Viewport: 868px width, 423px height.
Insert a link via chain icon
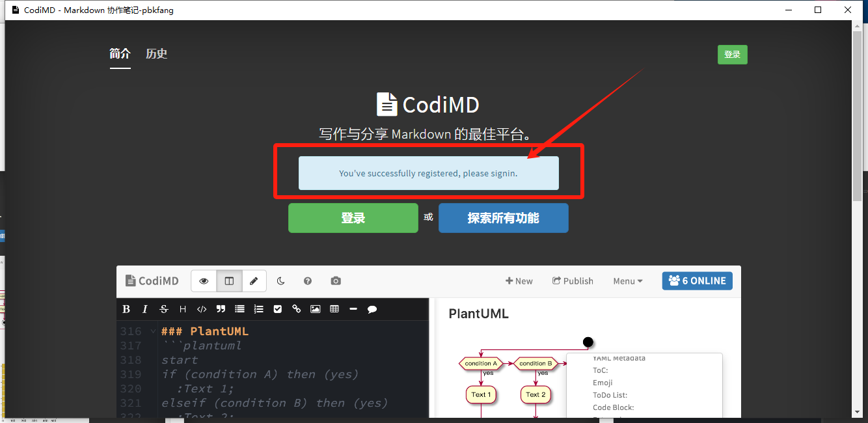tap(297, 309)
